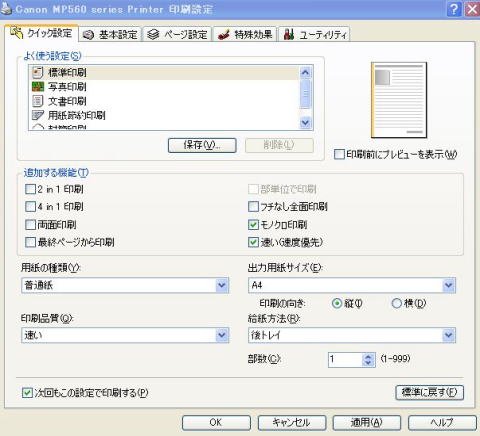Screen dimensions: 480x436
Task: Click the Canon printer icon in title bar
Action: pos(6,9)
